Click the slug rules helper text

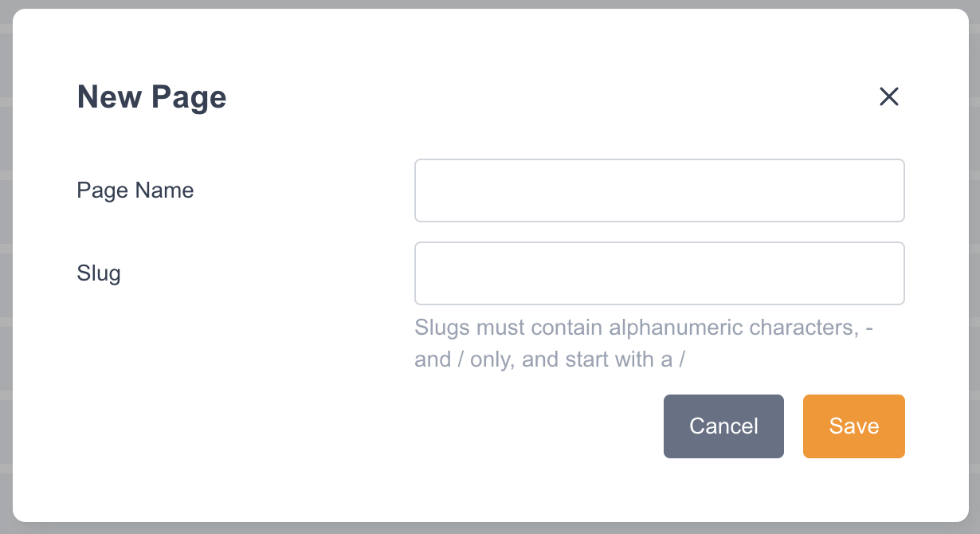click(x=644, y=344)
